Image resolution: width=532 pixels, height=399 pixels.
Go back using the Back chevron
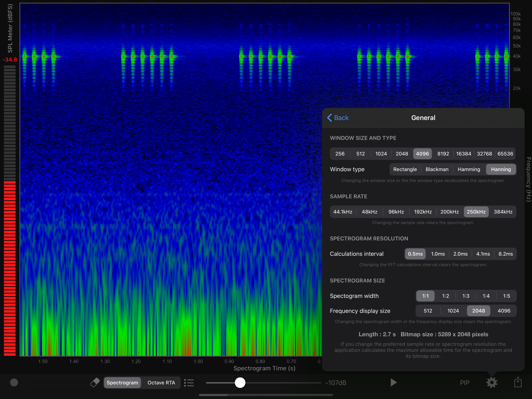(338, 118)
